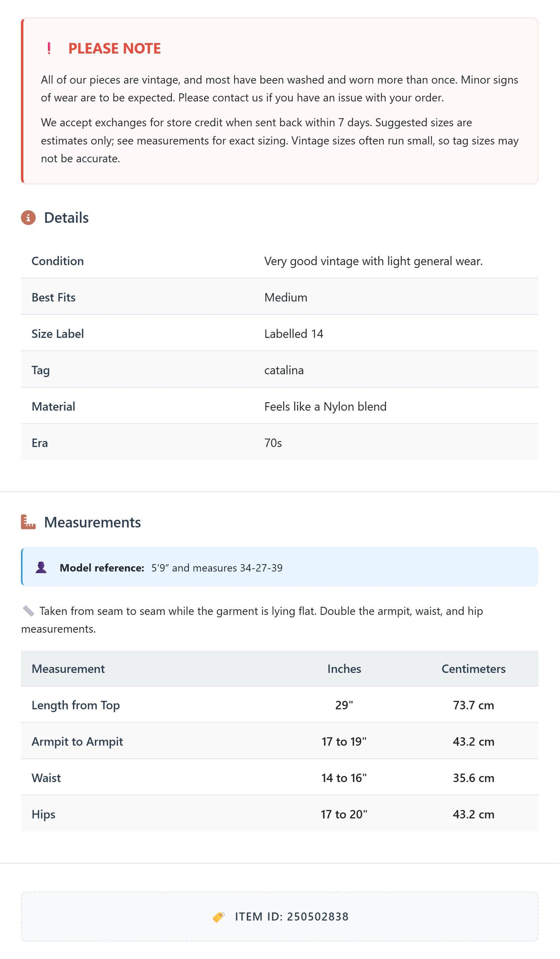Click the yellow tag icon near Item ID

219,917
